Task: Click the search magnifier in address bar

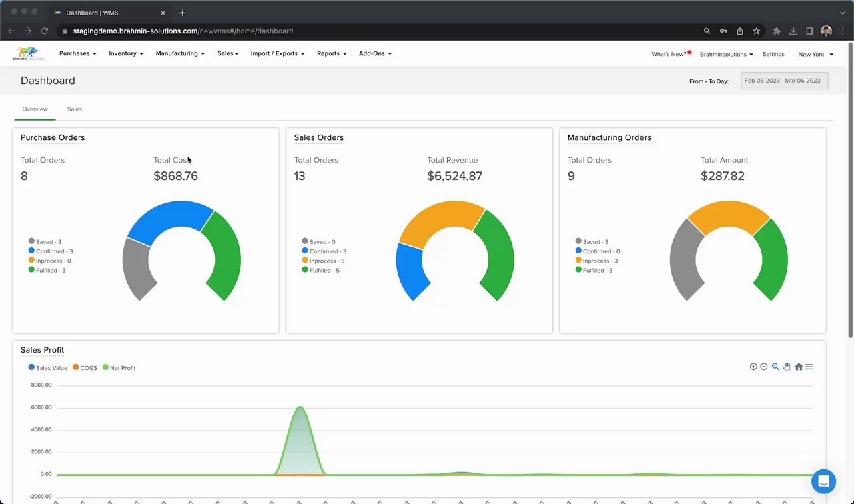Action: [707, 31]
